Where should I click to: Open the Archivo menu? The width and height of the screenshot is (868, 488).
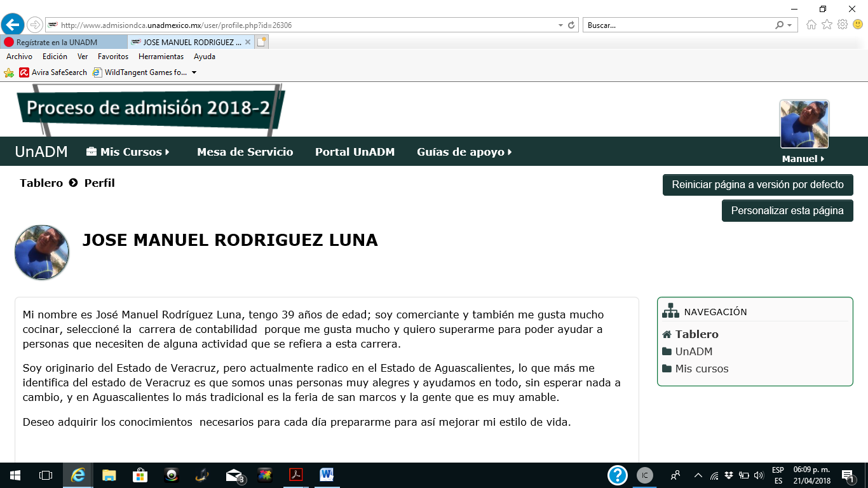(19, 57)
